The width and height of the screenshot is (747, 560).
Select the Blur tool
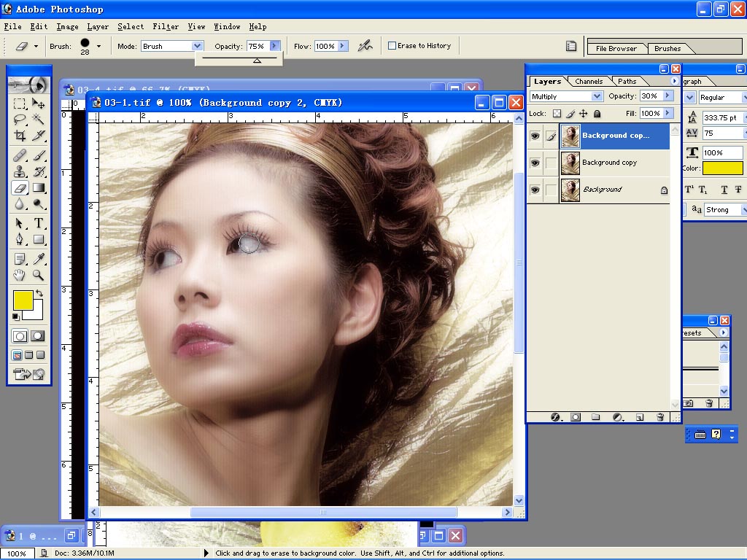[20, 204]
